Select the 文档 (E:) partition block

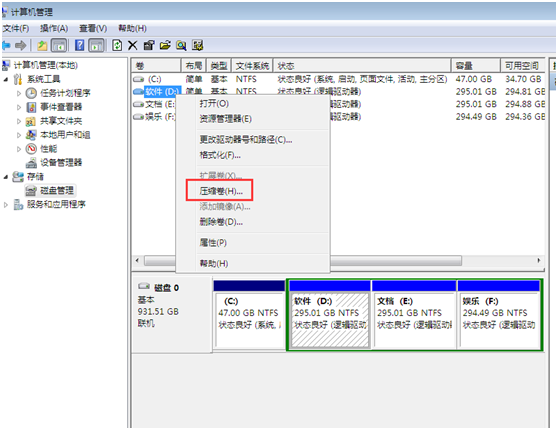pos(414,315)
